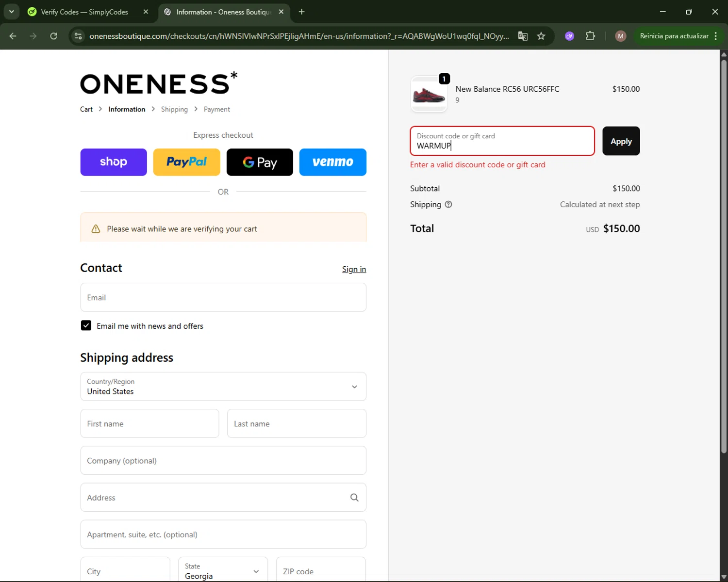
Task: Pay with Shop Pay button
Action: 114,162
